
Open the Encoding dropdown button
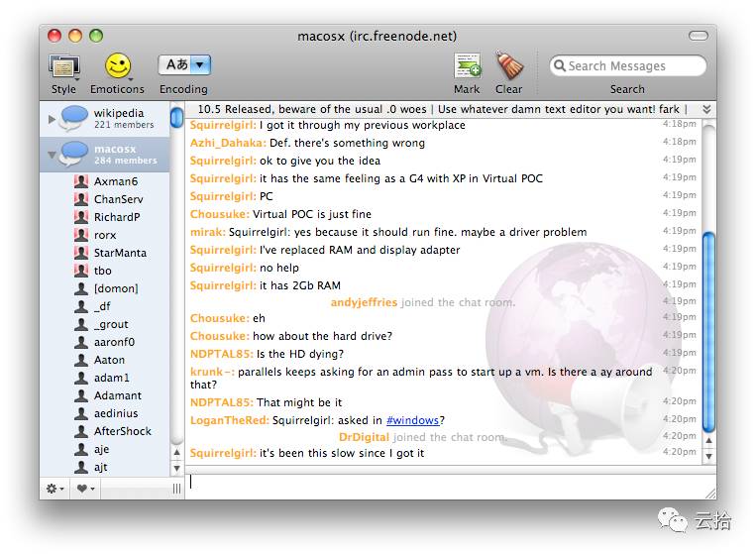tap(184, 64)
